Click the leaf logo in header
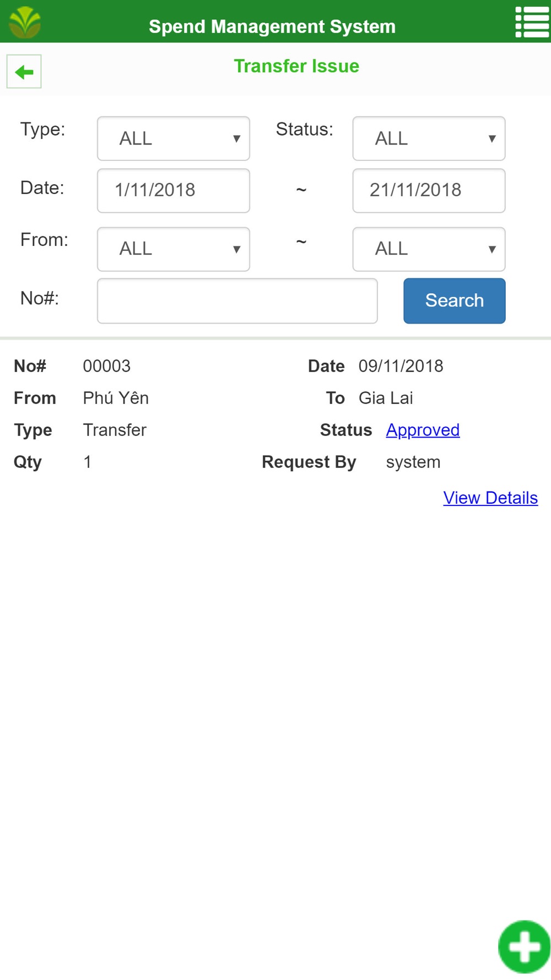The height and width of the screenshot is (980, 551). [x=25, y=22]
